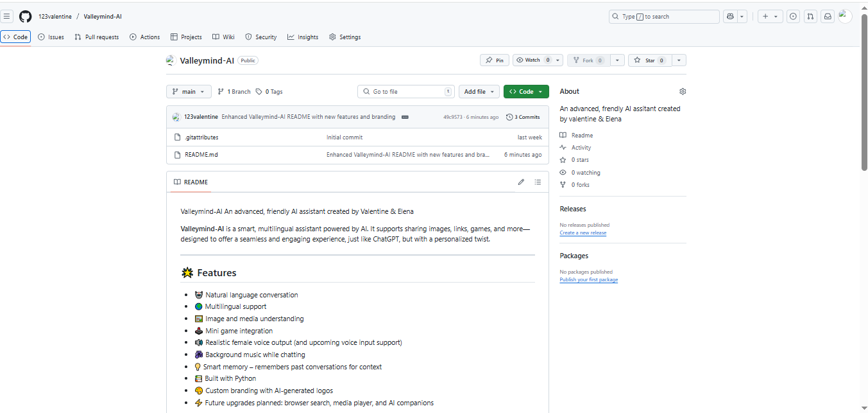Edit repository details gear icon
The height and width of the screenshot is (413, 868).
pyautogui.click(x=683, y=92)
